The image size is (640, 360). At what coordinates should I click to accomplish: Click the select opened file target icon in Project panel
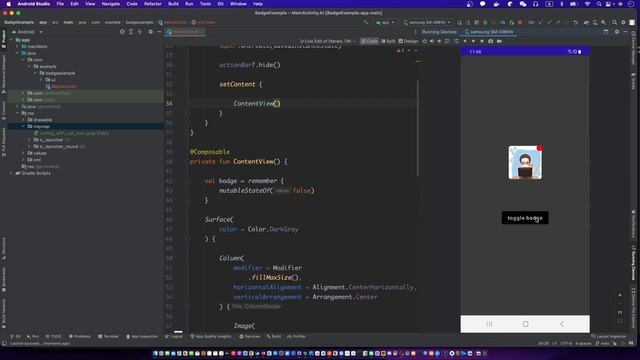click(x=122, y=31)
